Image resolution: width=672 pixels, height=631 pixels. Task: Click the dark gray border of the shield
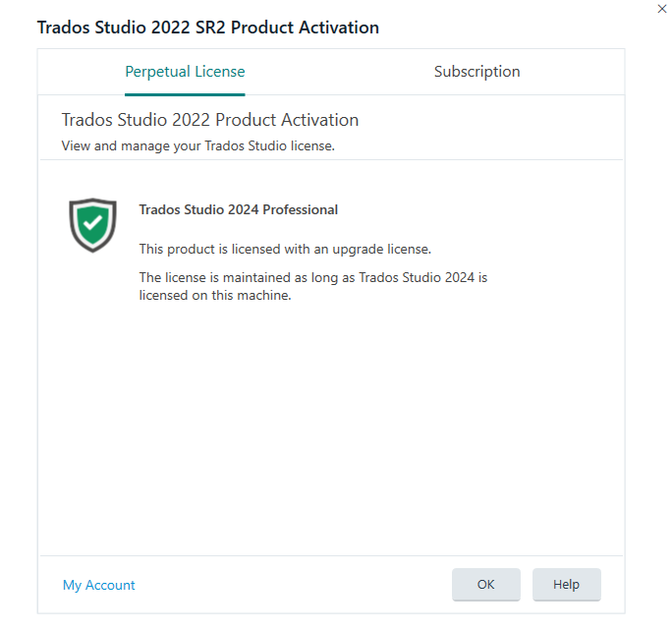pos(71,223)
